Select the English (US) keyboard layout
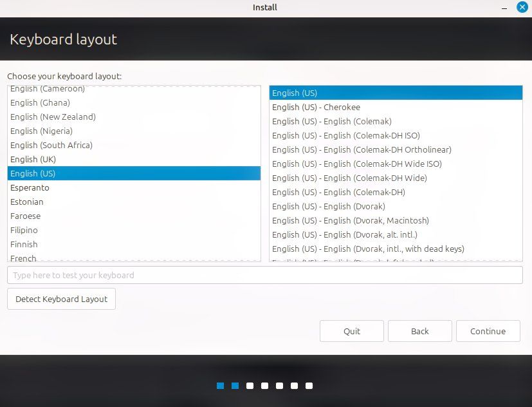Viewport: 532px width, 407px height. pyautogui.click(x=33, y=173)
